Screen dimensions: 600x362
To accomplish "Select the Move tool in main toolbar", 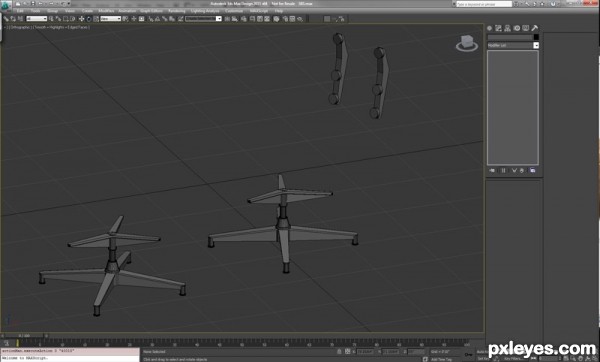I will (x=82, y=19).
